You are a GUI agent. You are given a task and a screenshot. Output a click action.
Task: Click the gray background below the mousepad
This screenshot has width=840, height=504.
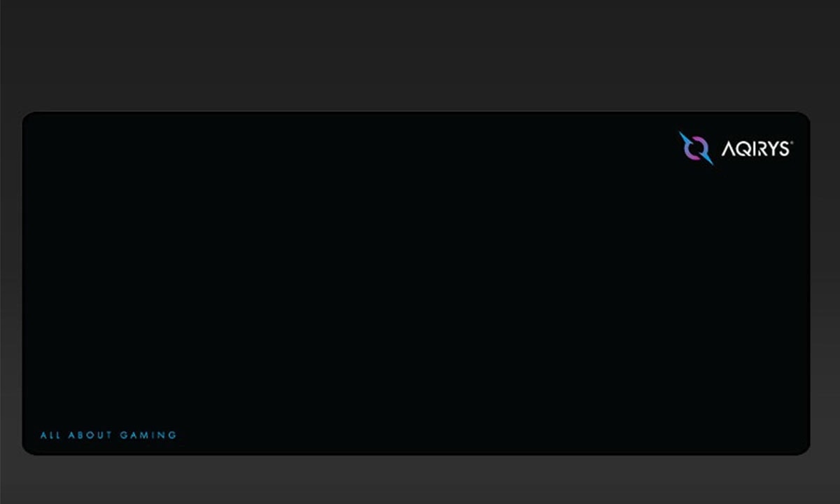pyautogui.click(x=420, y=480)
